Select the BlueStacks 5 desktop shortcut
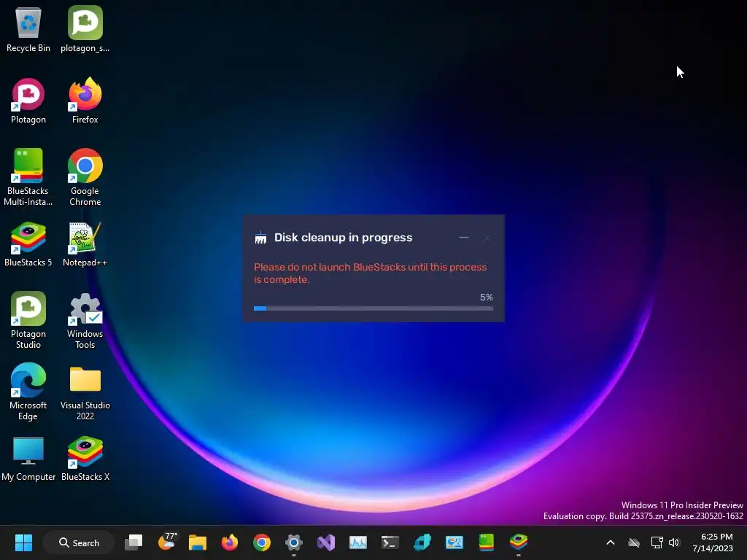747x560 pixels. 28,244
